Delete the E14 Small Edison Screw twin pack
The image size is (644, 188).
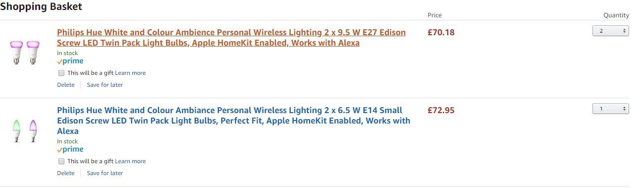pos(66,173)
